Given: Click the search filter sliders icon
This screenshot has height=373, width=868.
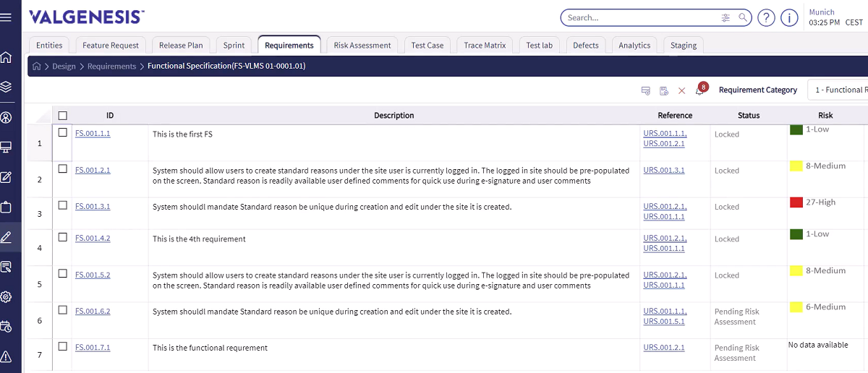Looking at the screenshot, I should pyautogui.click(x=726, y=17).
